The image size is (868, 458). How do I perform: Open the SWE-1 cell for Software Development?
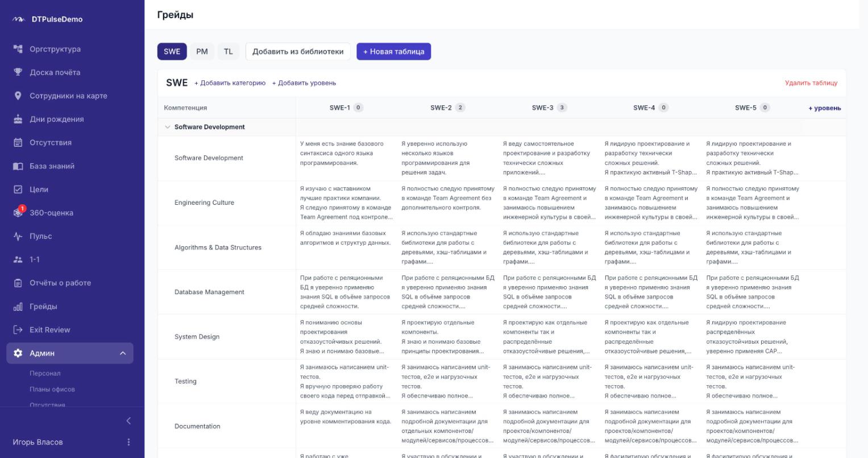pyautogui.click(x=346, y=158)
